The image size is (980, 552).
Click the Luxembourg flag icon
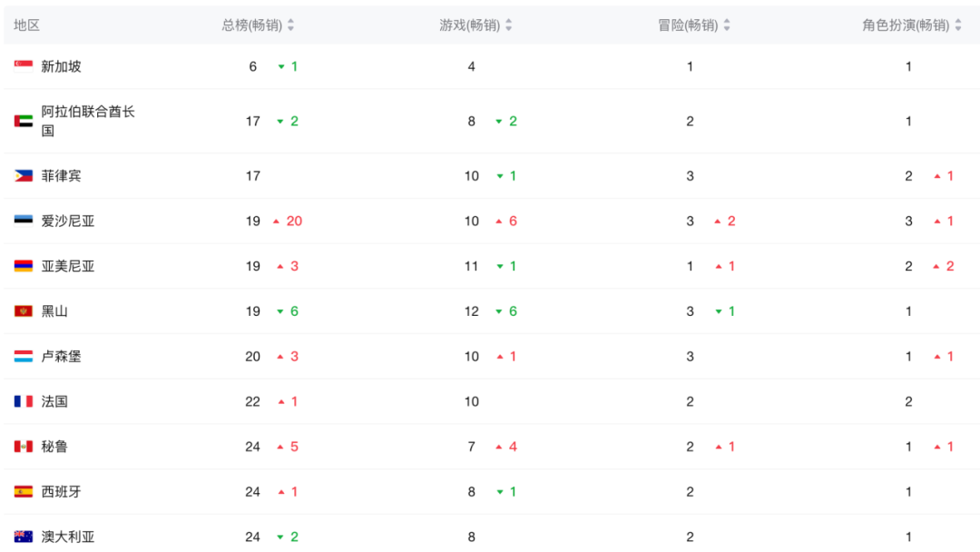tap(24, 357)
